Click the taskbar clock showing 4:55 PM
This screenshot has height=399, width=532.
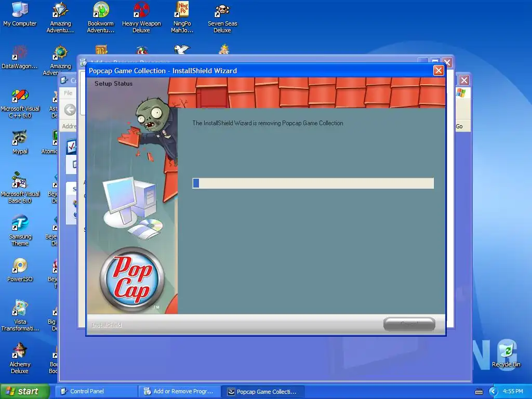513,391
